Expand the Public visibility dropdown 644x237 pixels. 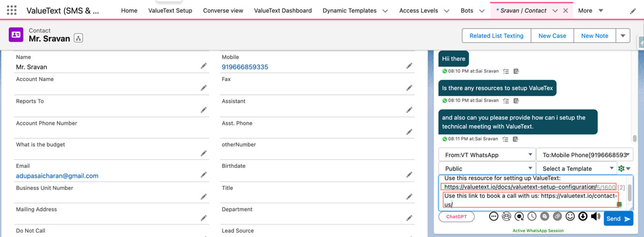[x=487, y=168]
